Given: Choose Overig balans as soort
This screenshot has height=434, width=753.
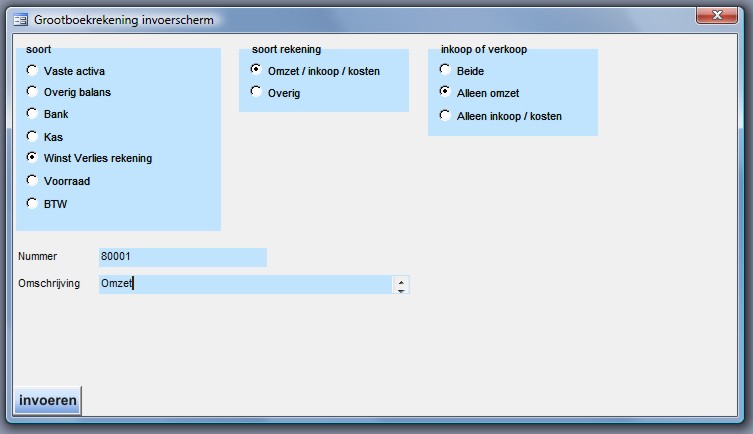Looking at the screenshot, I should tap(33, 92).
